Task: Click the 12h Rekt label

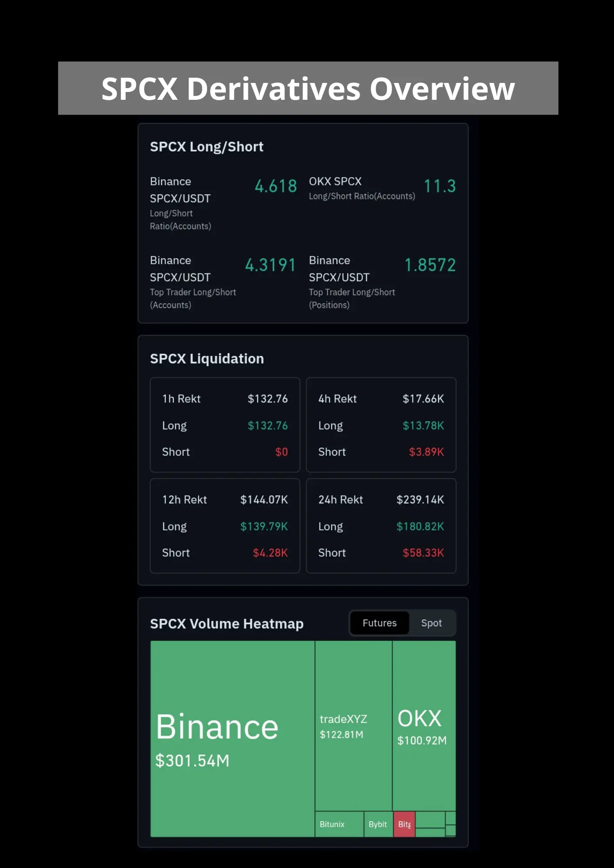Action: pyautogui.click(x=185, y=500)
